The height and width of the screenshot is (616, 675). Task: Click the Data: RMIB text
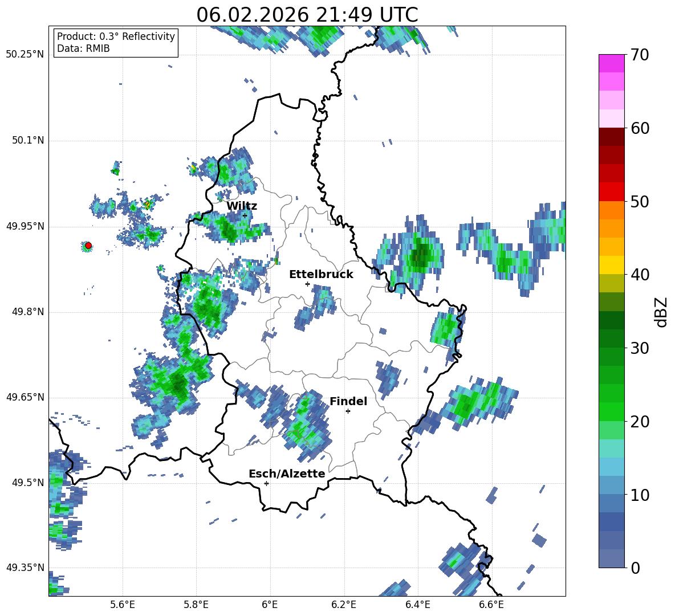point(83,48)
